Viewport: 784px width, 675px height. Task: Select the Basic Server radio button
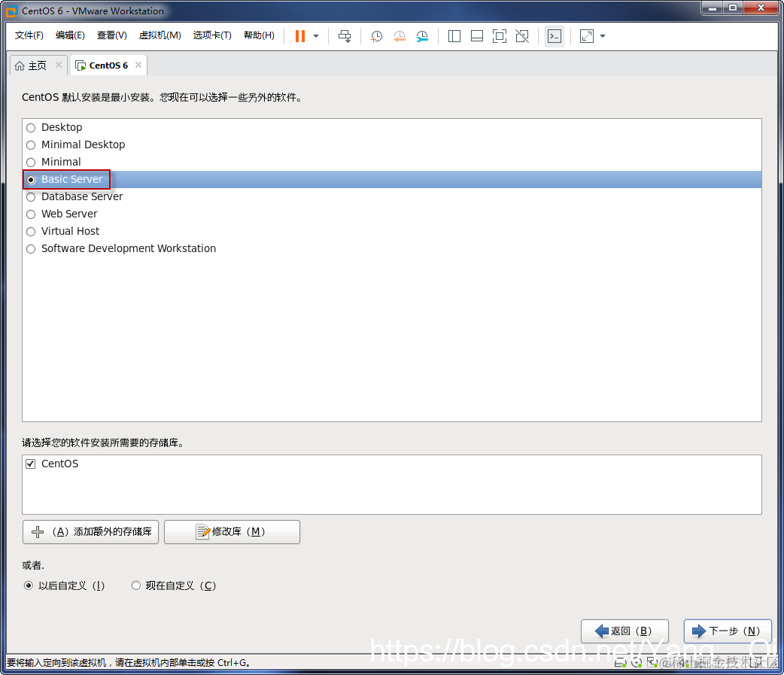pyautogui.click(x=31, y=180)
